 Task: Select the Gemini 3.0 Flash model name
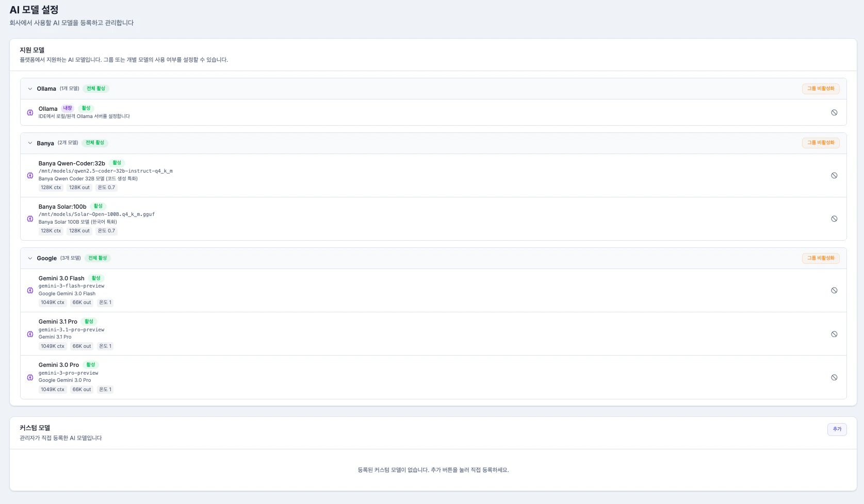point(61,278)
